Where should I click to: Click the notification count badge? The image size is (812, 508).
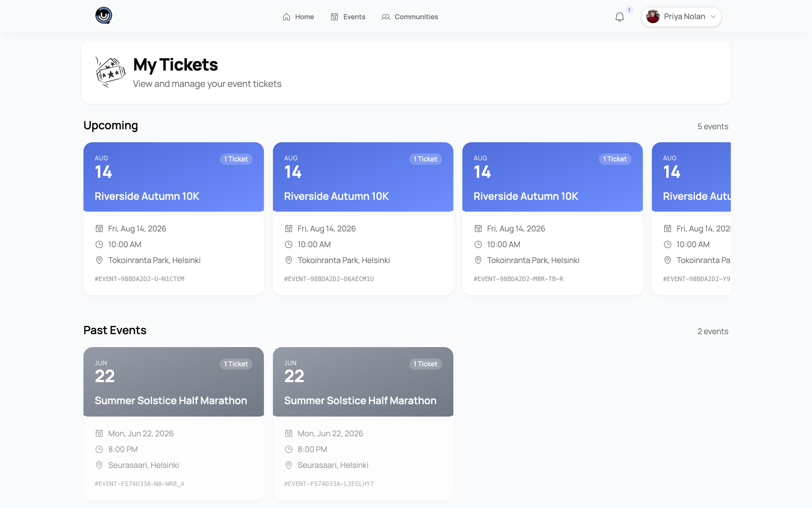[x=629, y=10]
